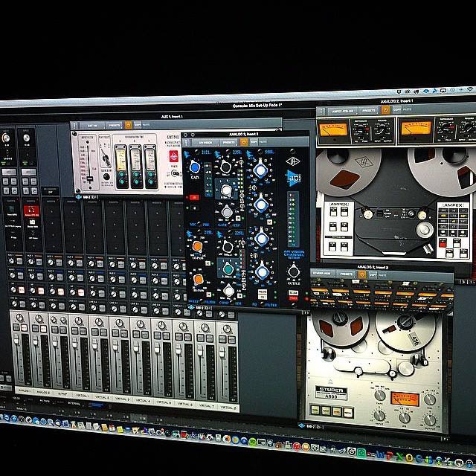
Task: Click the 'ANALOG 2, Insert 3' window title
Action: pyautogui.click(x=244, y=134)
